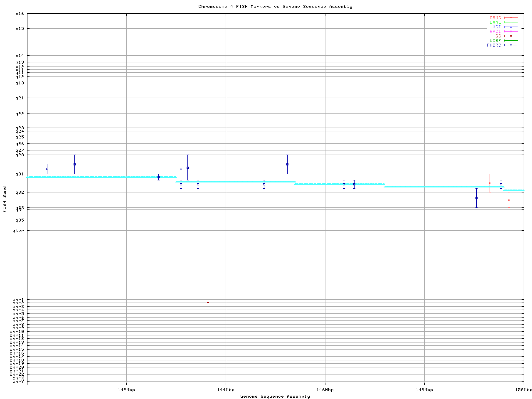
Task: Select the RPCI magenta legend marker symbol
Action: 511,32
